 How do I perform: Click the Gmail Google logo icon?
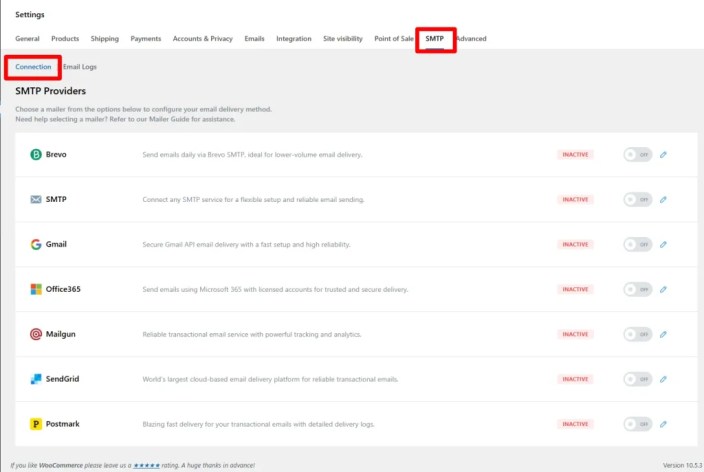(36, 244)
